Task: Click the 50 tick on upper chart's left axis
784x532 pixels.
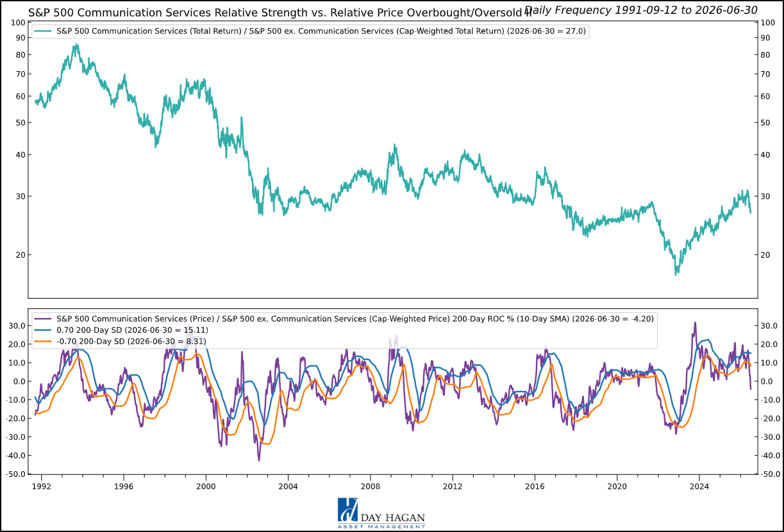Action: [x=19, y=122]
